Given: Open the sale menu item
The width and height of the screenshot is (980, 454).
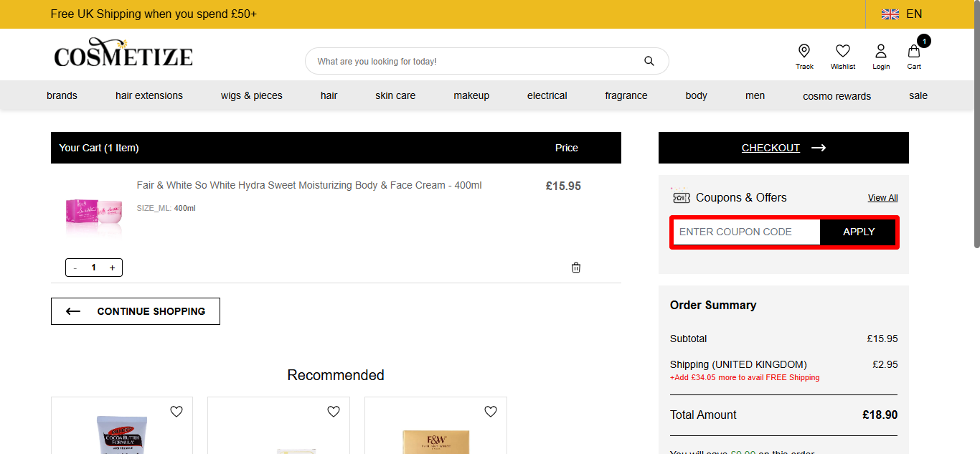Looking at the screenshot, I should pyautogui.click(x=918, y=95).
